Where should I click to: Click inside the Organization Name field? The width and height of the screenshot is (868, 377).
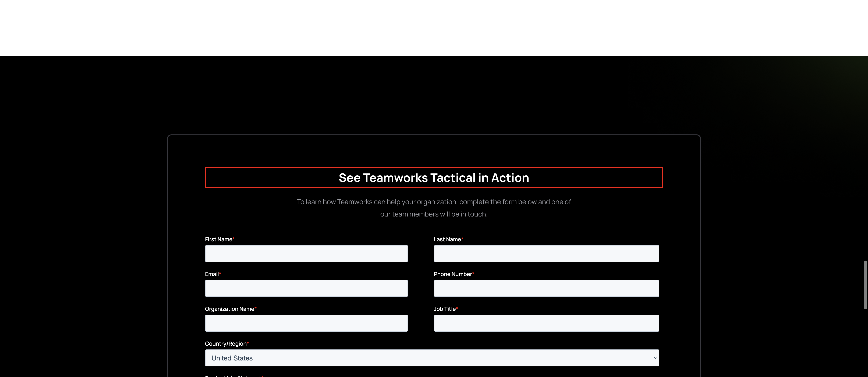[306, 323]
